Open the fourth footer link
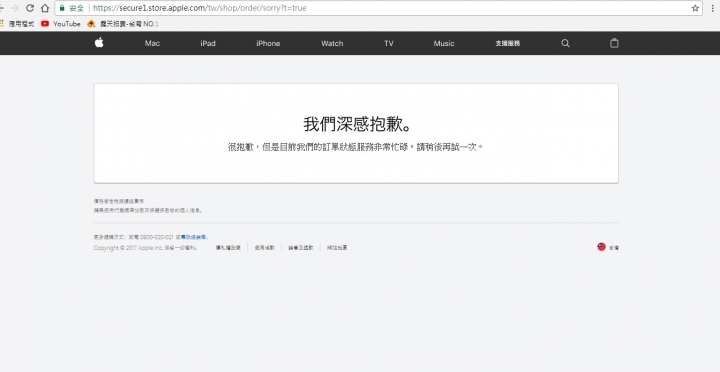This screenshot has height=372, width=720. [x=337, y=248]
